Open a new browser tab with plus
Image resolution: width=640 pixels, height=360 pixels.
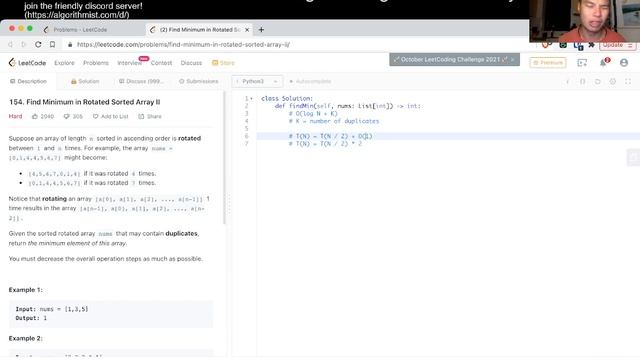pyautogui.click(x=261, y=30)
